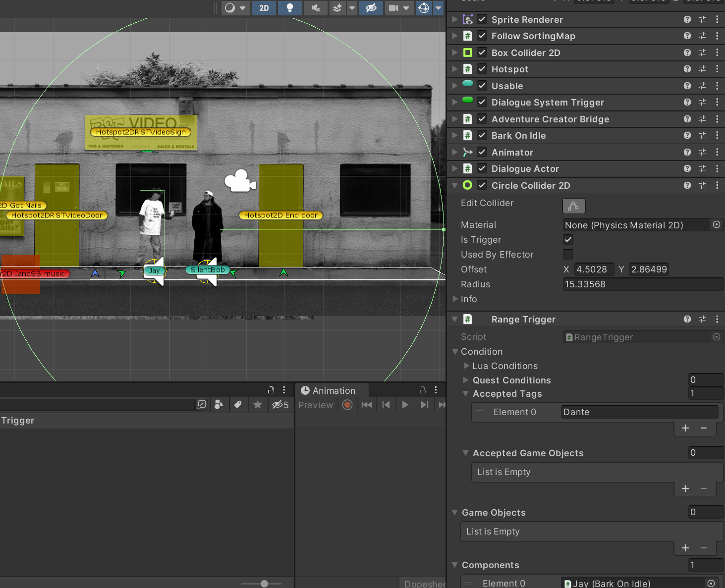Lock the Animation panel
This screenshot has height=588, width=725.
(x=423, y=390)
